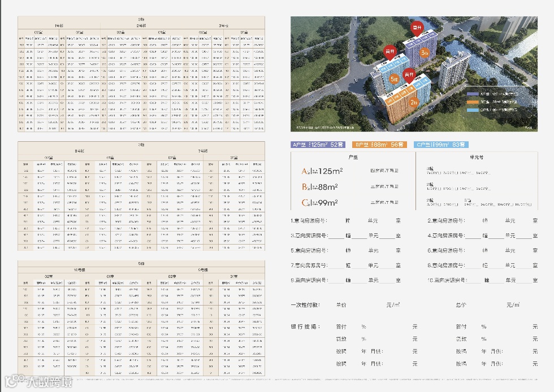Click the 4.意向房源房号 label
Image resolution: width=554 pixels, height=392 pixels.
pyautogui.click(x=446, y=236)
